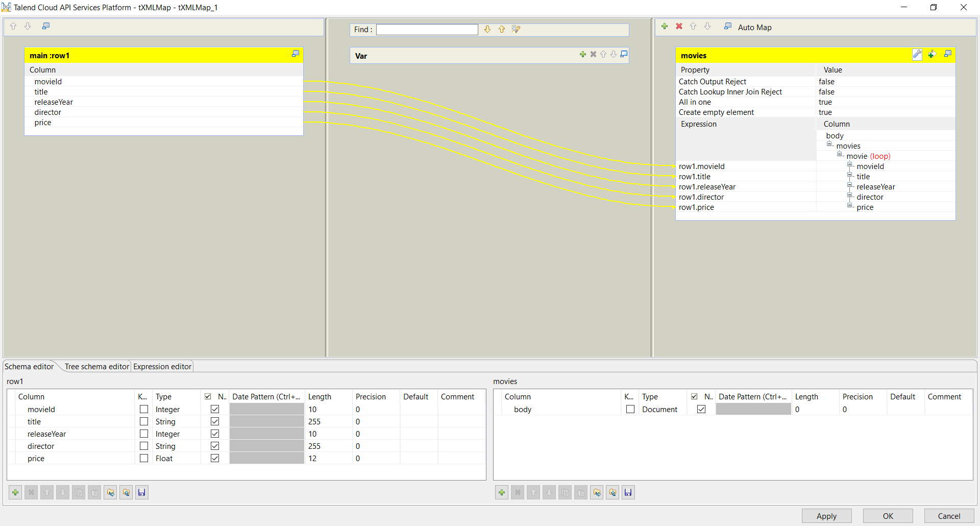Switch to Tree schema editor tab
This screenshot has width=980, height=526.
point(96,367)
